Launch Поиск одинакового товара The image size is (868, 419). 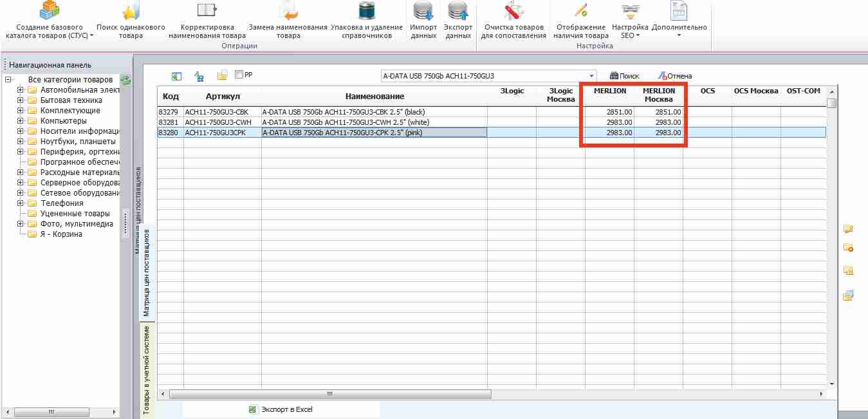[x=131, y=20]
